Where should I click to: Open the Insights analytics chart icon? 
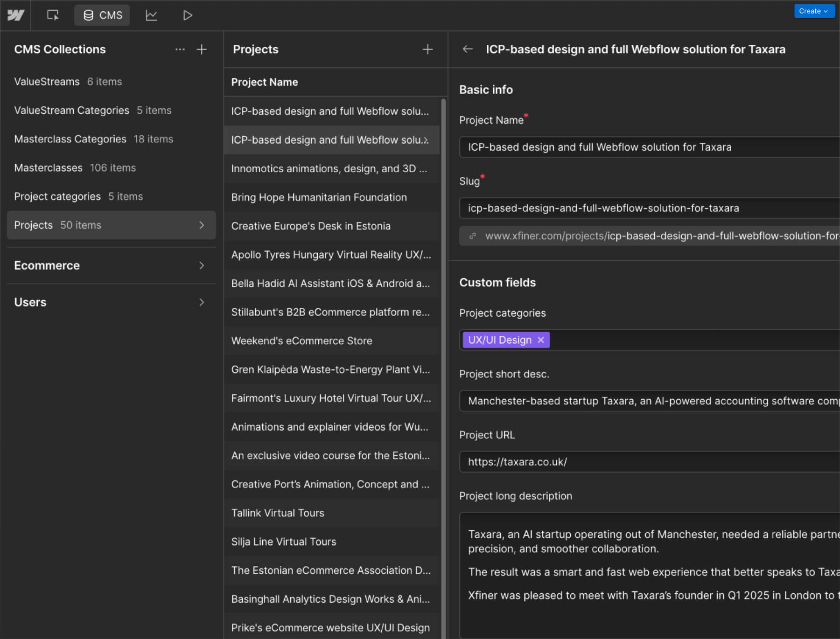coord(151,15)
